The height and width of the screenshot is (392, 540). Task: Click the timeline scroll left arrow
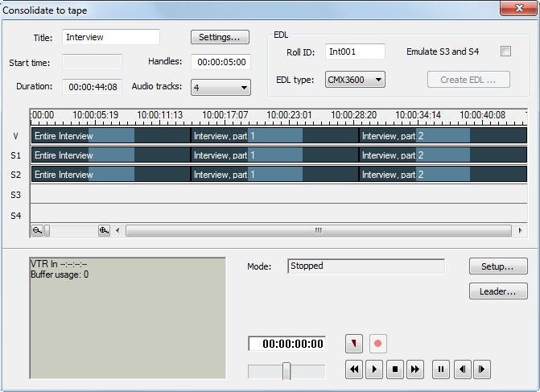[117, 230]
